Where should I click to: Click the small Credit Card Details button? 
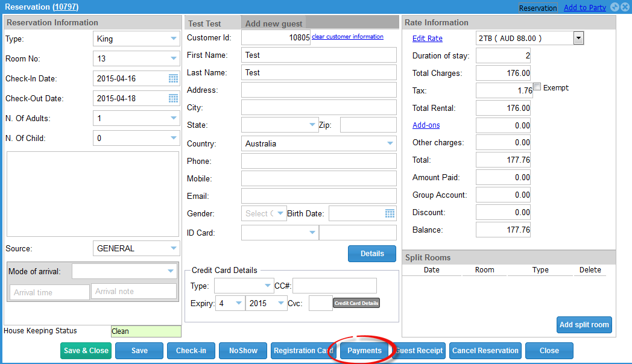(x=356, y=303)
